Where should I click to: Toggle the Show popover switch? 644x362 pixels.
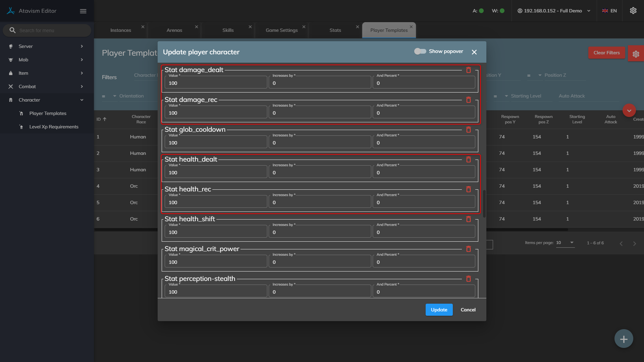pos(420,51)
